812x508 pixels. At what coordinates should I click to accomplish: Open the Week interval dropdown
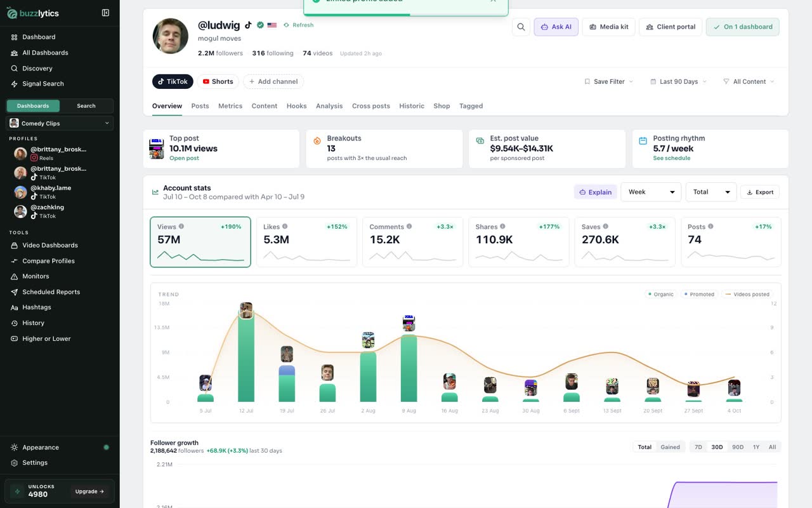pos(651,192)
